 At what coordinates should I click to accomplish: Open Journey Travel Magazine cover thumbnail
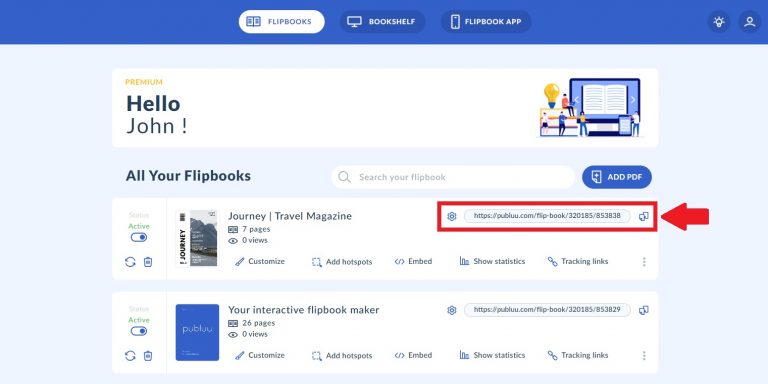pyautogui.click(x=197, y=238)
